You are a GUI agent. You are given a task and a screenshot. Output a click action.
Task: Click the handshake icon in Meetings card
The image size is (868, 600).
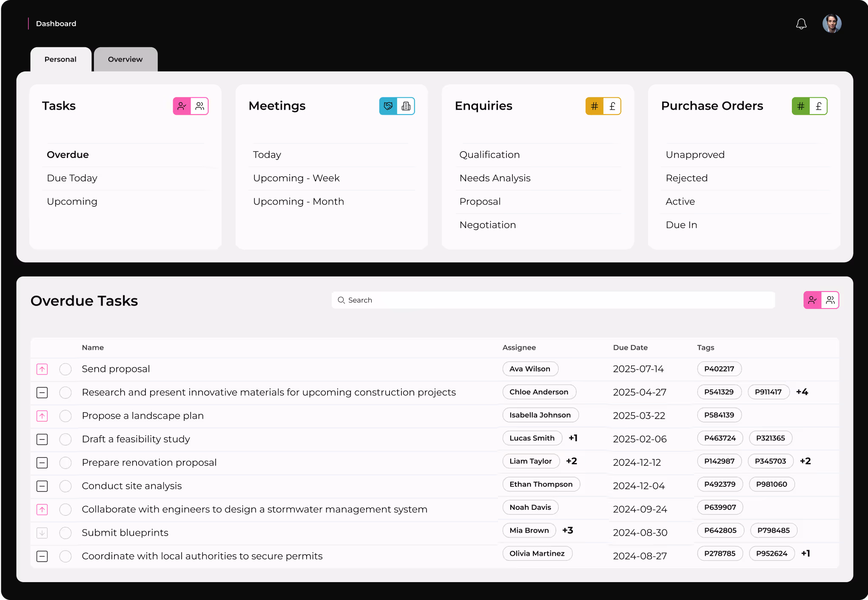pyautogui.click(x=388, y=106)
